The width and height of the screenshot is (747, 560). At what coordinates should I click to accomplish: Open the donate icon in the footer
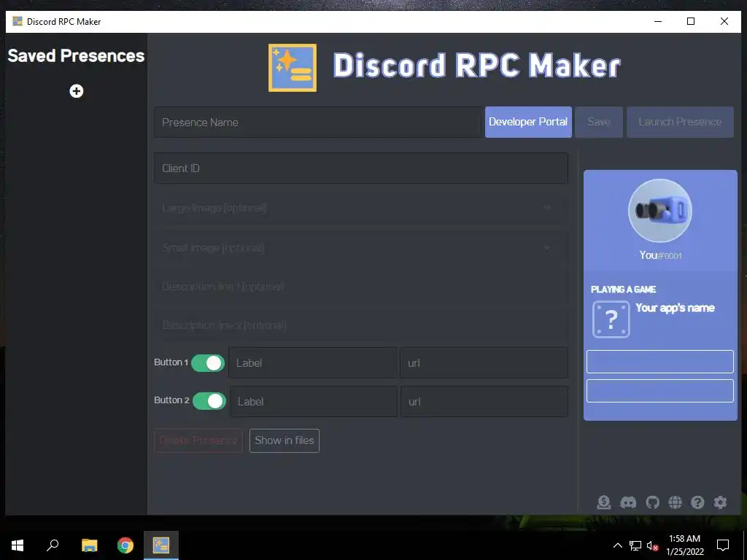[x=603, y=502]
